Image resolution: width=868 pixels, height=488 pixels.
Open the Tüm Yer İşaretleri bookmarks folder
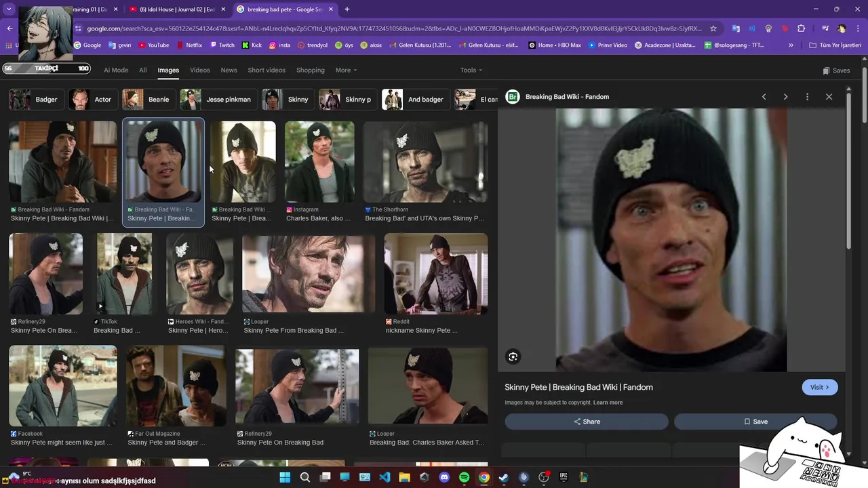coord(835,45)
